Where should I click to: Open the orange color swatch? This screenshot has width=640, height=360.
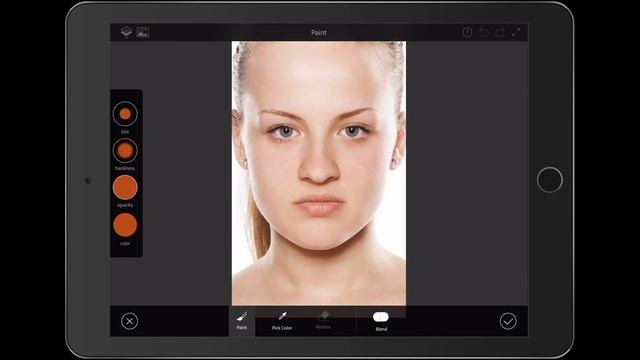pyautogui.click(x=125, y=225)
